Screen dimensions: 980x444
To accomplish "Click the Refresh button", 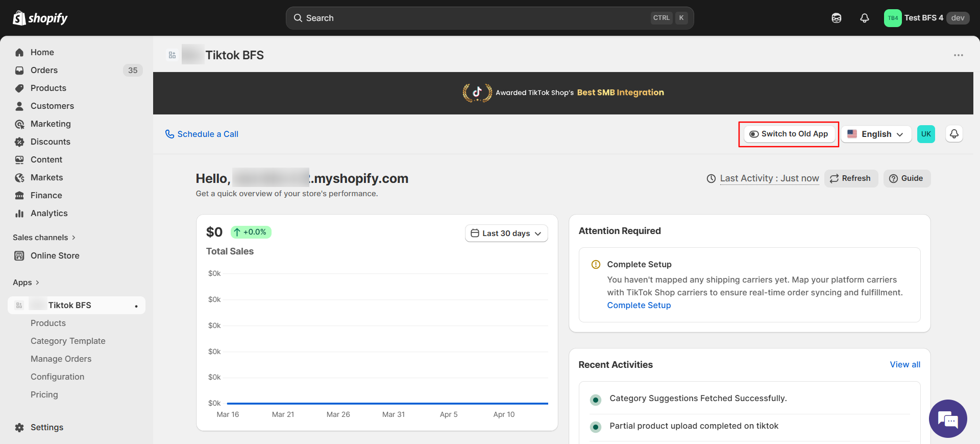I will tap(850, 178).
